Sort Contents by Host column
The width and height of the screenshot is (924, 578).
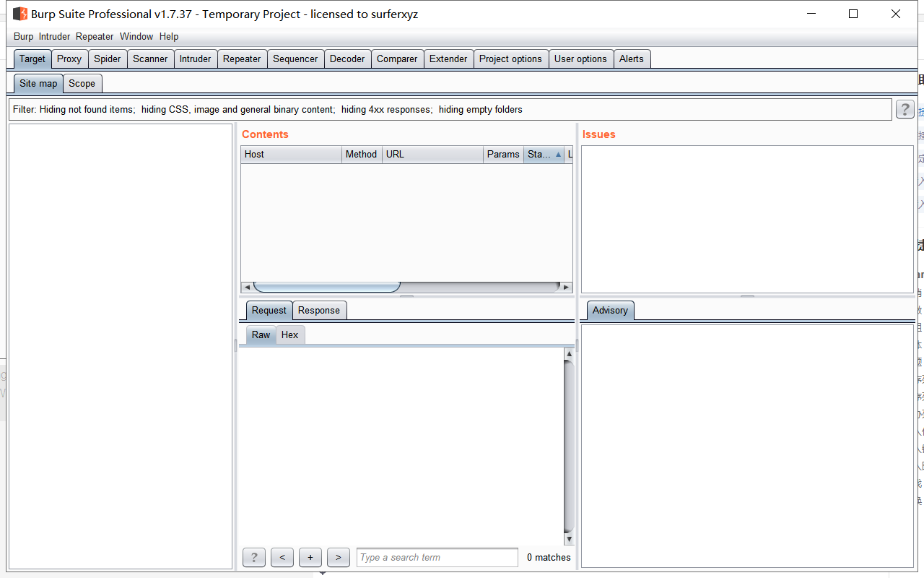pyautogui.click(x=291, y=155)
